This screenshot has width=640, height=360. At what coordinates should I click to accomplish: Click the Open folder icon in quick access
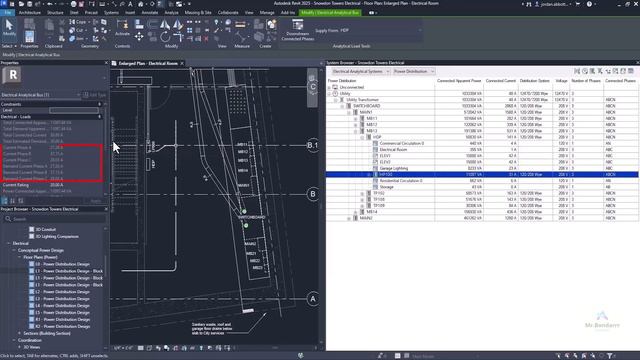point(21,4)
